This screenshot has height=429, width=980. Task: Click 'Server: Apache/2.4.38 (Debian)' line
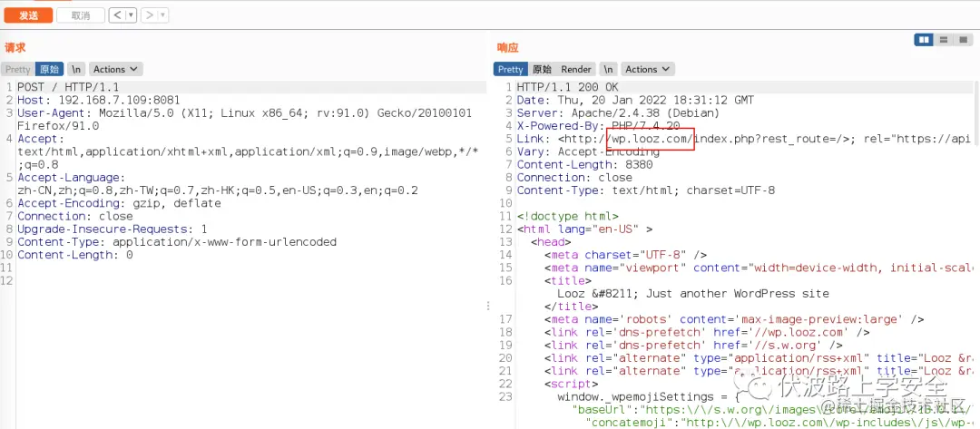(x=618, y=113)
